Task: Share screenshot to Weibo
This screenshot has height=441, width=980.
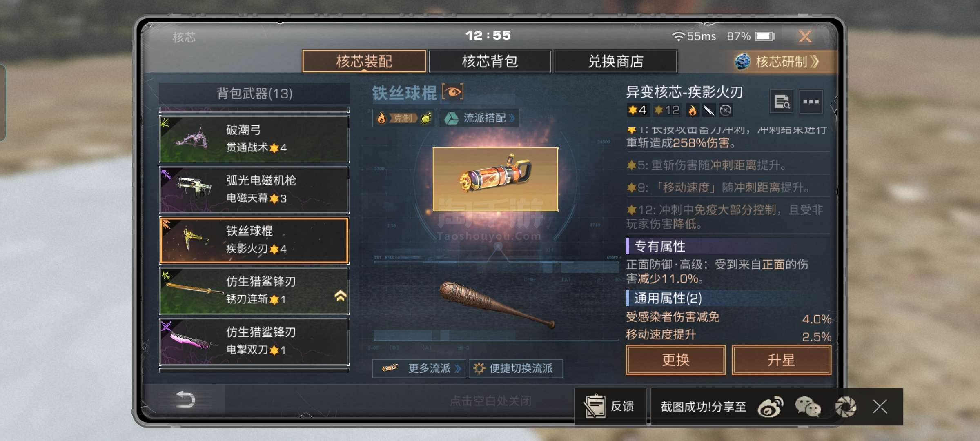Action: click(x=771, y=406)
